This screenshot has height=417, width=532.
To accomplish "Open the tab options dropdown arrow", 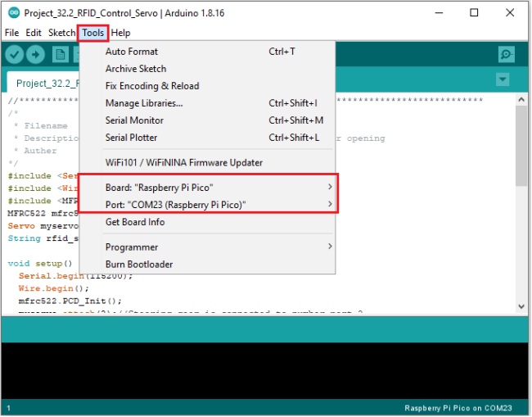I will click(503, 79).
